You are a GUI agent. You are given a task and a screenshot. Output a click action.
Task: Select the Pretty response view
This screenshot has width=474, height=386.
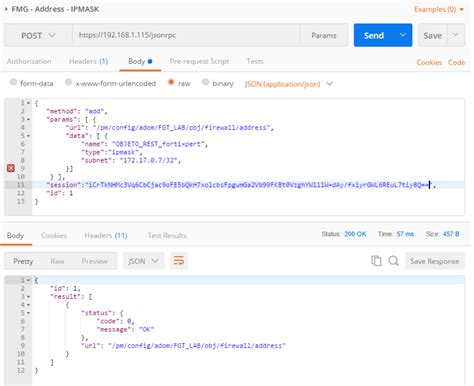click(x=23, y=261)
